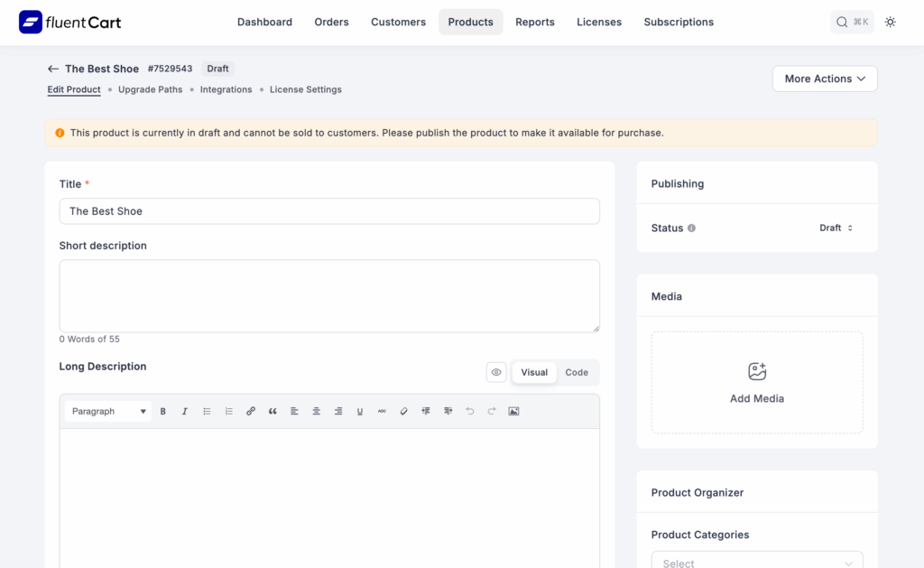Viewport: 924px width, 568px height.
Task: Click the insert image icon in toolbar
Action: (x=513, y=412)
